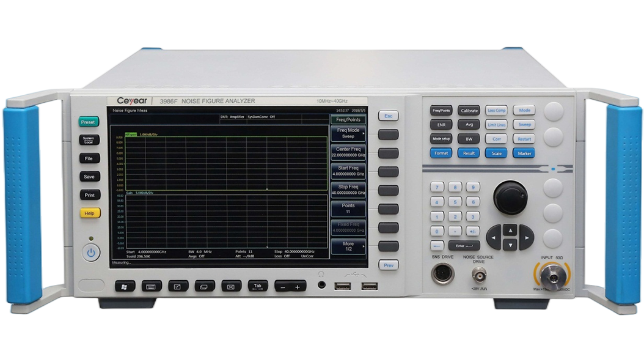Expand the More 1/2 softkey menu

click(348, 246)
